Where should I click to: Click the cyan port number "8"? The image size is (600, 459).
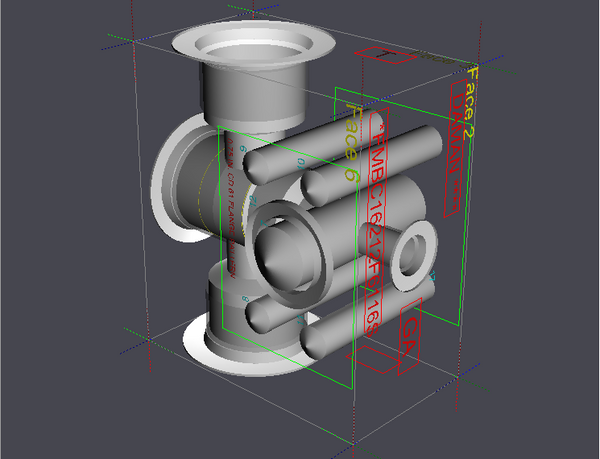pos(246,299)
